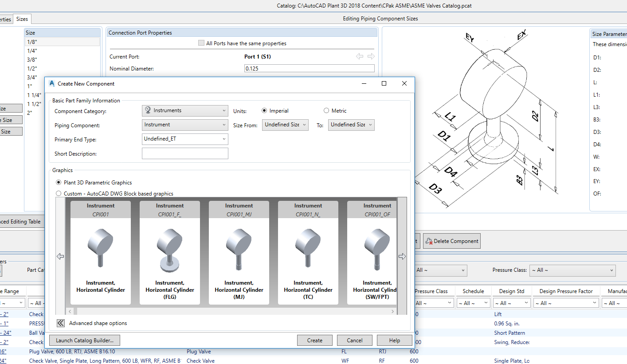
Task: Select the 1 1/4" size item
Action: coord(34,95)
